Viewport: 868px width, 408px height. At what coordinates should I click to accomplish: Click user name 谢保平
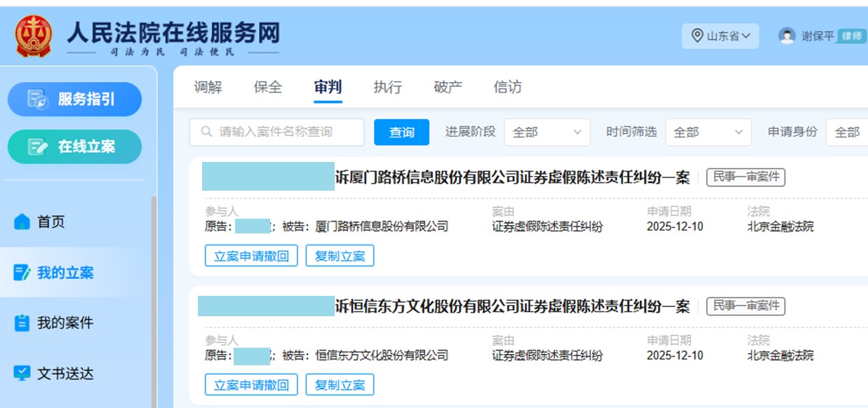click(x=817, y=36)
